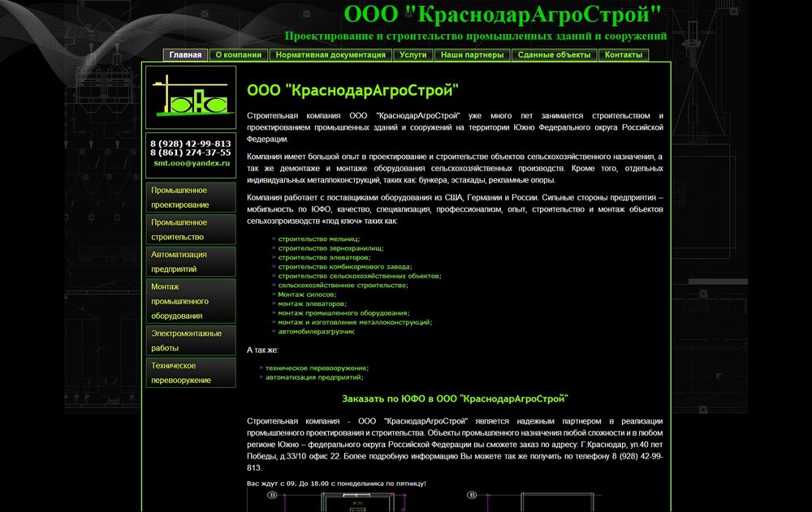
Task: Open the Наши партнеры tab
Action: point(472,55)
